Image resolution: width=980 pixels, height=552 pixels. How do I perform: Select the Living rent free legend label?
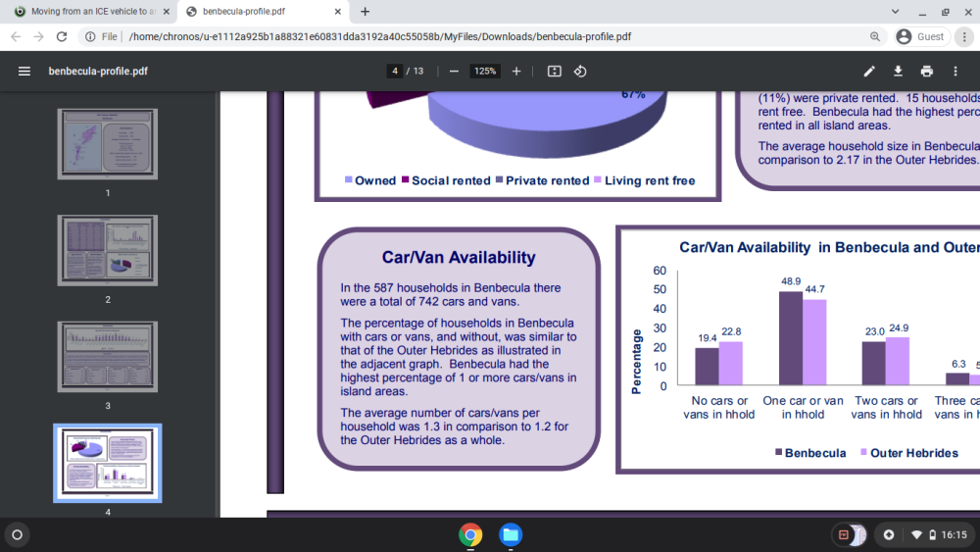tap(650, 180)
